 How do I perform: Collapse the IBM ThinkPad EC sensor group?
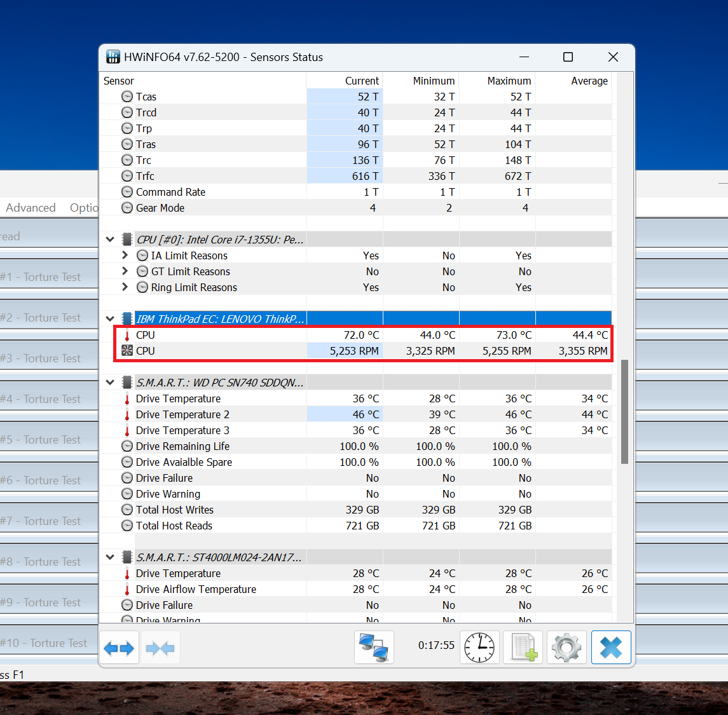point(110,319)
